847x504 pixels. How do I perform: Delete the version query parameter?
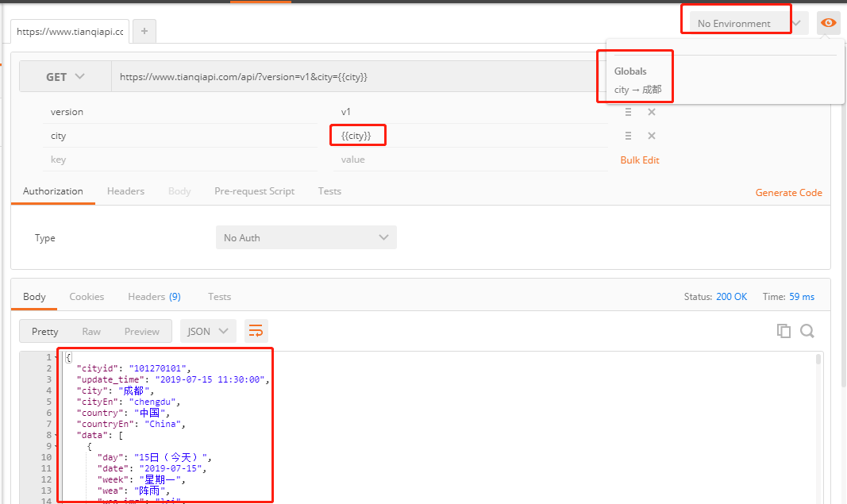[651, 112]
